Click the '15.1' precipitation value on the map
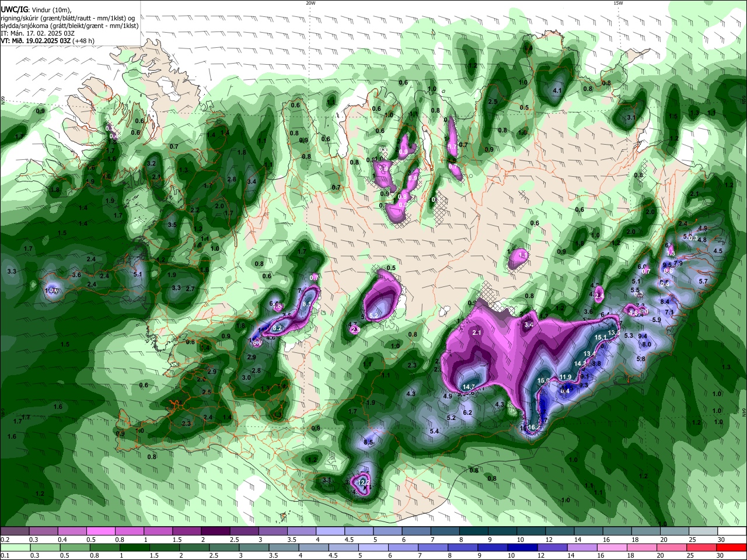Screen dimensions: 747x560 click(x=601, y=338)
